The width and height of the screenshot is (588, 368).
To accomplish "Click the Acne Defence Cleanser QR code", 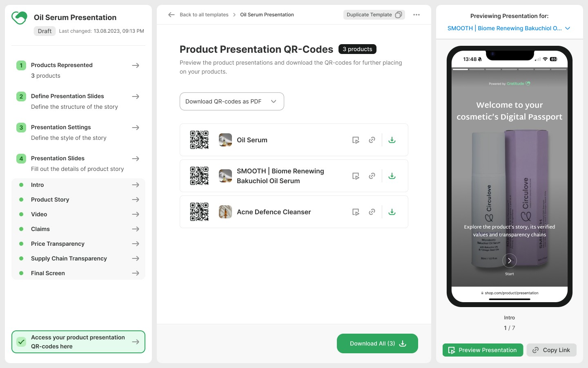I will (199, 212).
